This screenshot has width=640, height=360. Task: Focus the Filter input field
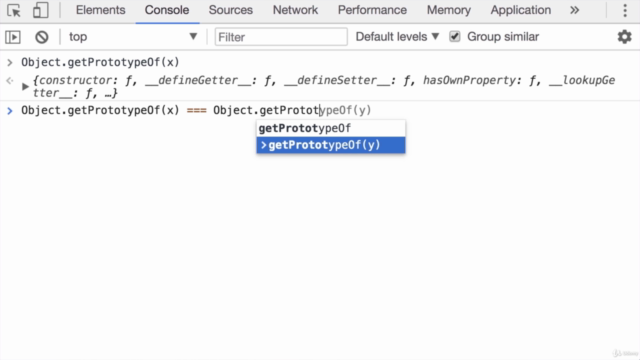[281, 37]
